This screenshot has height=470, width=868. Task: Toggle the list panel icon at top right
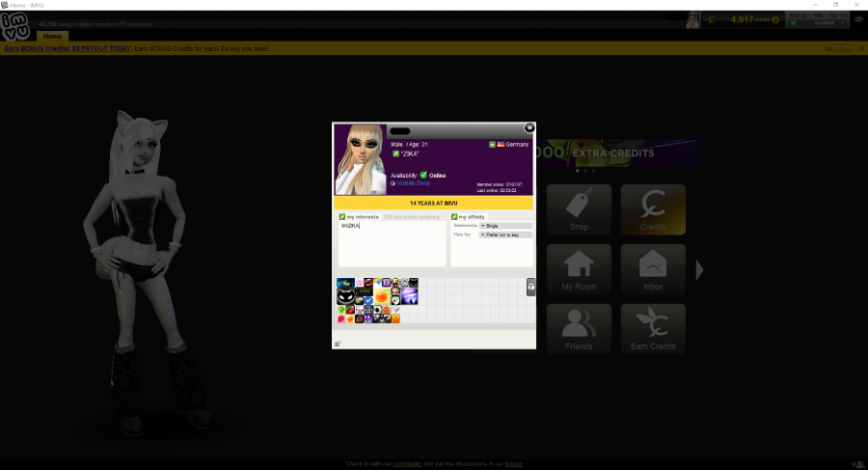click(859, 19)
